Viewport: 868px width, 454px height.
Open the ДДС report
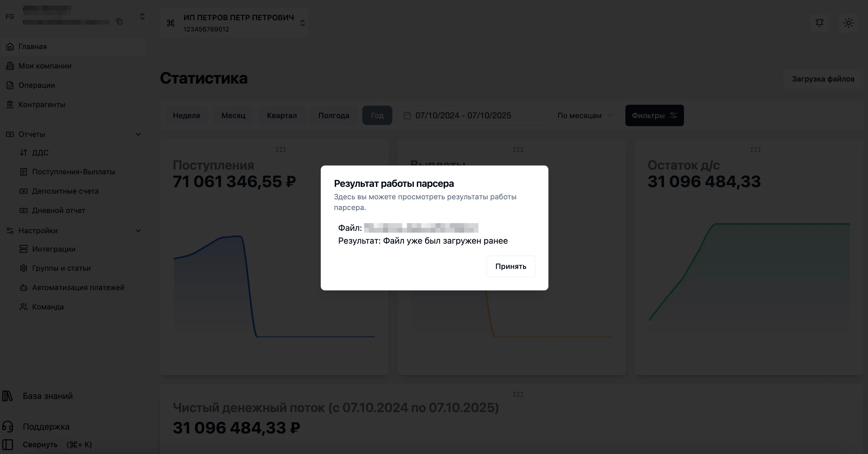click(x=40, y=153)
